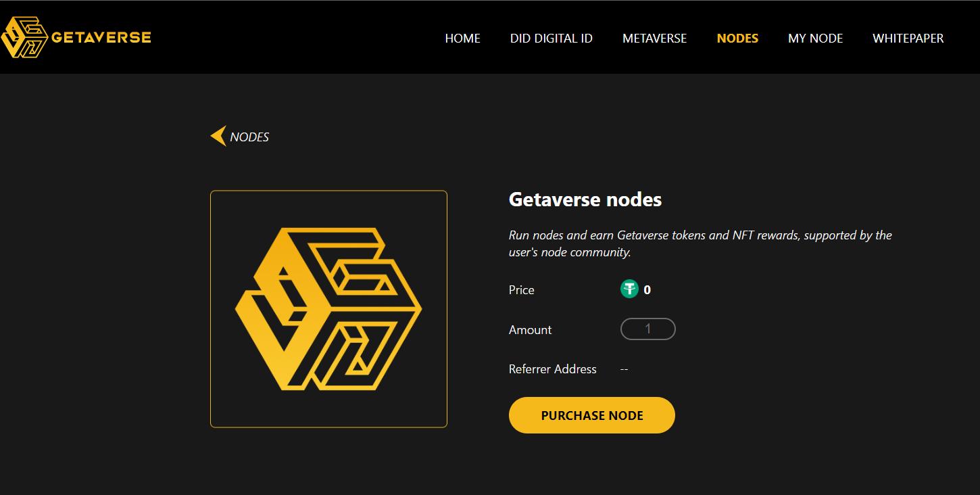The width and height of the screenshot is (980, 495).
Task: Go to the HOME page
Action: click(462, 39)
